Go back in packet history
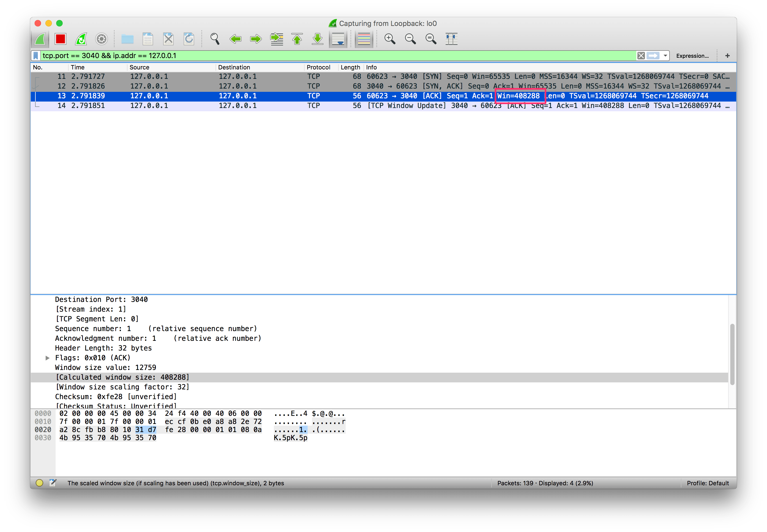The width and height of the screenshot is (767, 532). 235,39
